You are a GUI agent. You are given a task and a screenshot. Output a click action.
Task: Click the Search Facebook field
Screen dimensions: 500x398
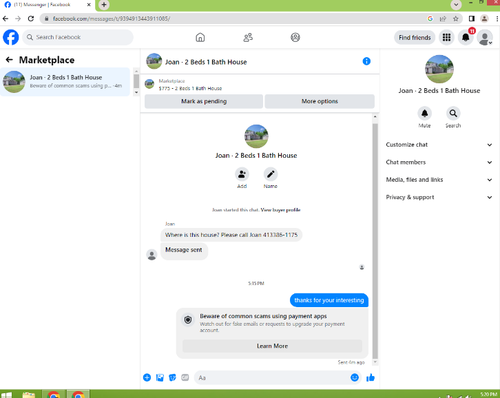coord(78,37)
